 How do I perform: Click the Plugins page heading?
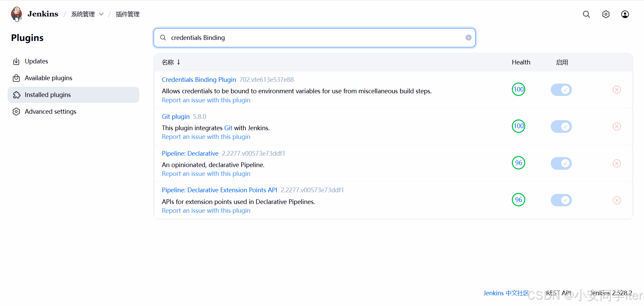click(27, 38)
